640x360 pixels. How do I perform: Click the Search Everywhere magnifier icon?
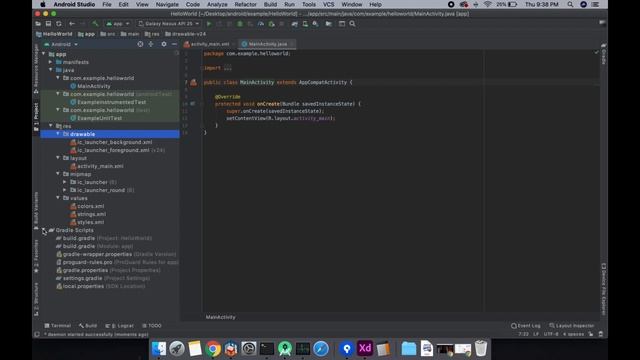[x=352, y=24]
